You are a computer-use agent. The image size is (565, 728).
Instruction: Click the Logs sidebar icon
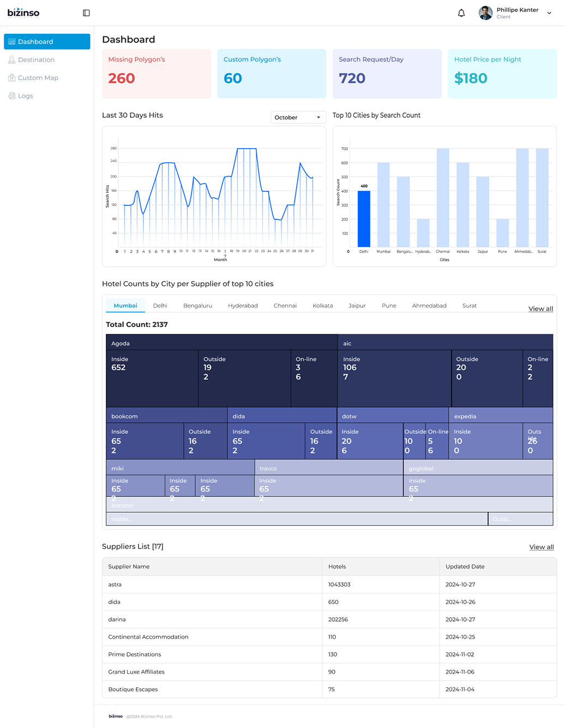click(11, 95)
